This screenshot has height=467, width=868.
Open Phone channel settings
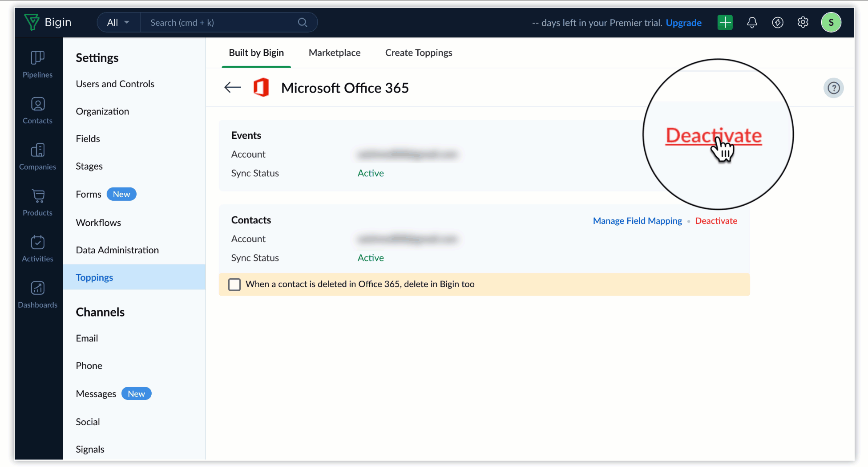pyautogui.click(x=89, y=365)
